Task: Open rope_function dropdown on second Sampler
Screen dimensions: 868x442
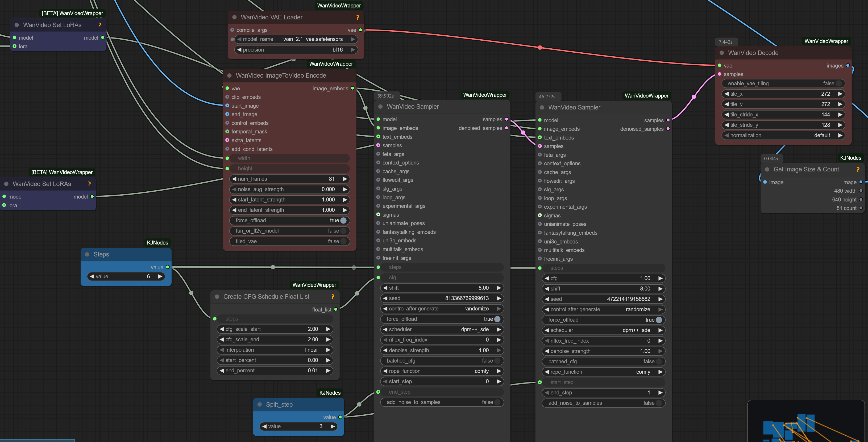Action: click(604, 372)
